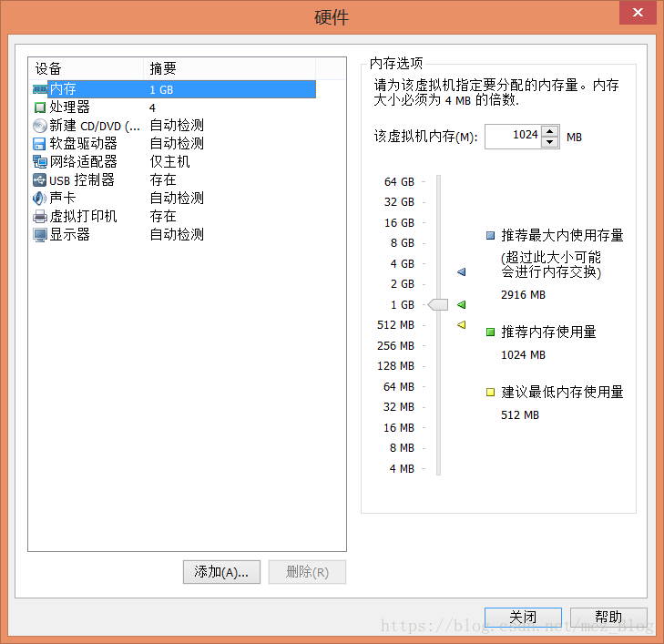This screenshot has height=644, width=664.
Task: Click the memory slider thumb at 1 GB
Action: 438,304
